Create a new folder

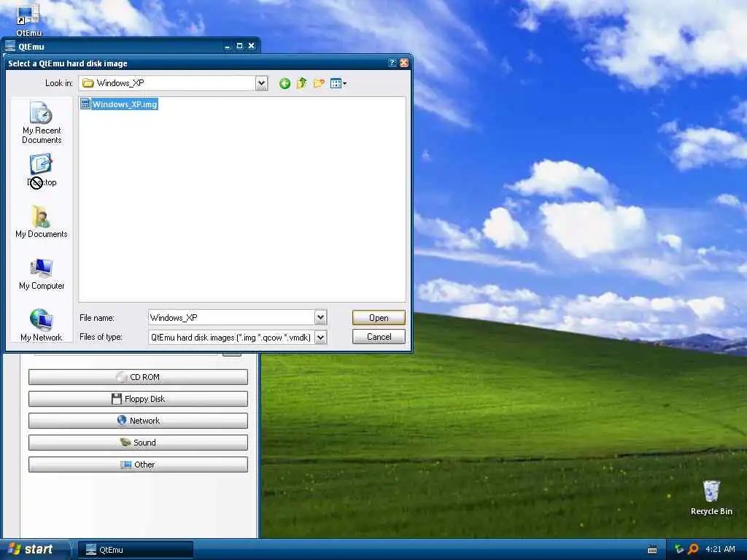tap(319, 83)
